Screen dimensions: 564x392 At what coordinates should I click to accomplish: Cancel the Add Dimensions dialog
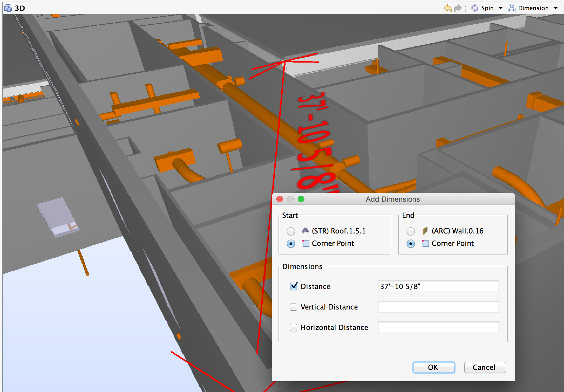485,367
